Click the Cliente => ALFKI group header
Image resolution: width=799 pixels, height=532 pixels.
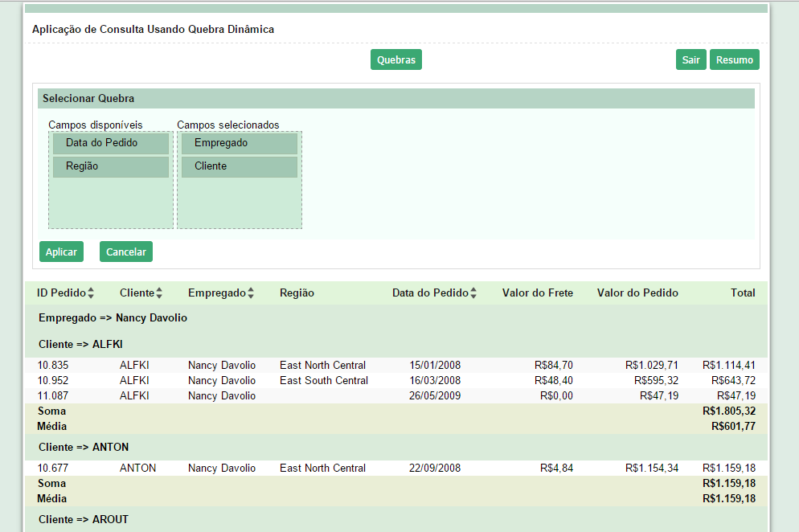(80, 344)
